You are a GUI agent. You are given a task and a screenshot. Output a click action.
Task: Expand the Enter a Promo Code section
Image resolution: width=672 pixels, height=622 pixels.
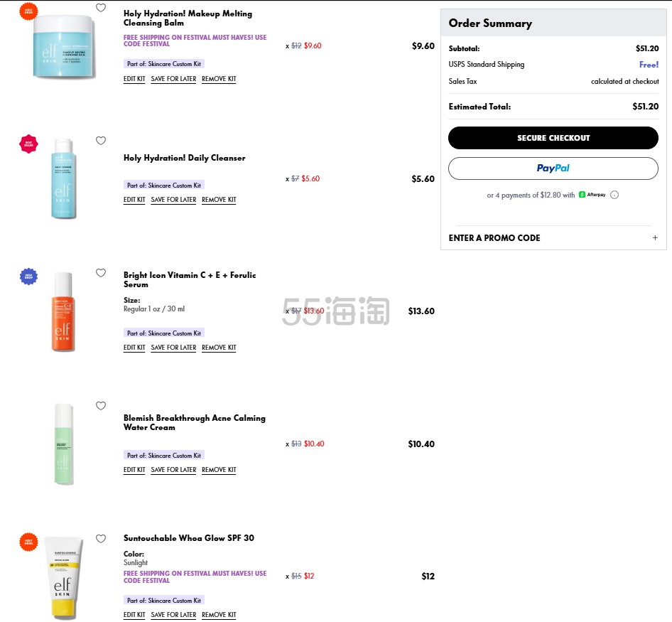point(553,238)
